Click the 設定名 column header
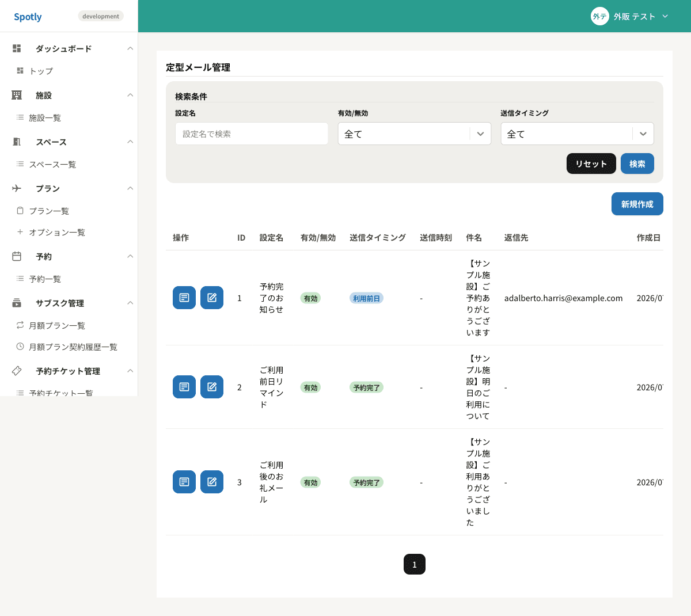 271,237
